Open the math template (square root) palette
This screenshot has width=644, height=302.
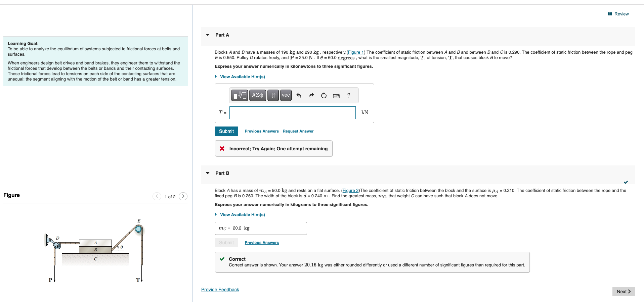[239, 95]
